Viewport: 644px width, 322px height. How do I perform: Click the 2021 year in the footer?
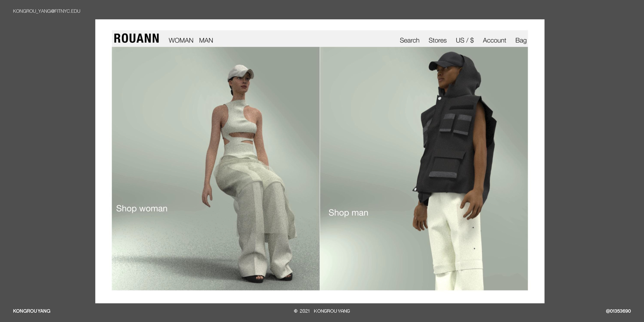[x=304, y=311]
